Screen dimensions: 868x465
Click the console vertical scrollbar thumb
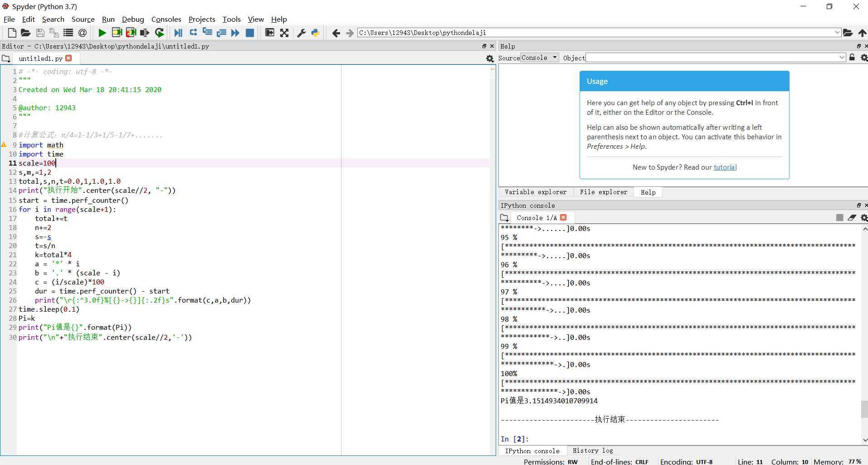864,409
